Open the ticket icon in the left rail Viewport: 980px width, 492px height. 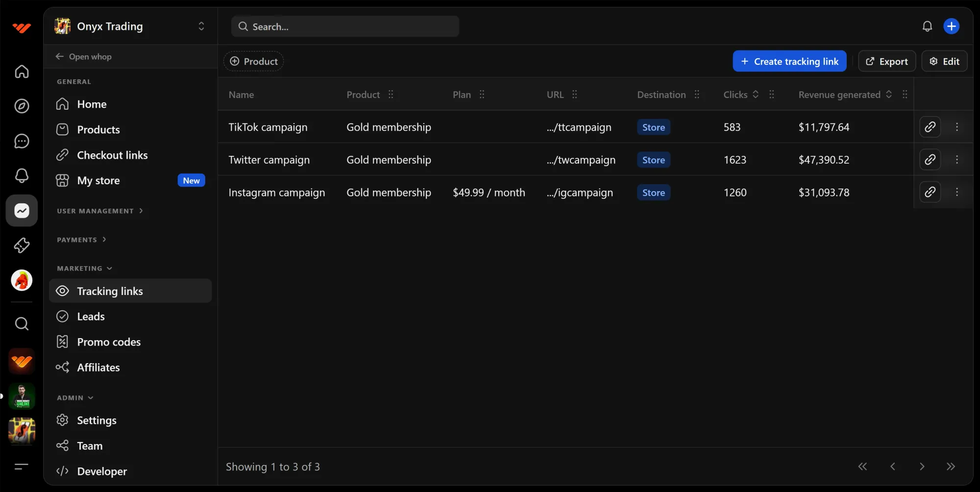click(x=22, y=245)
